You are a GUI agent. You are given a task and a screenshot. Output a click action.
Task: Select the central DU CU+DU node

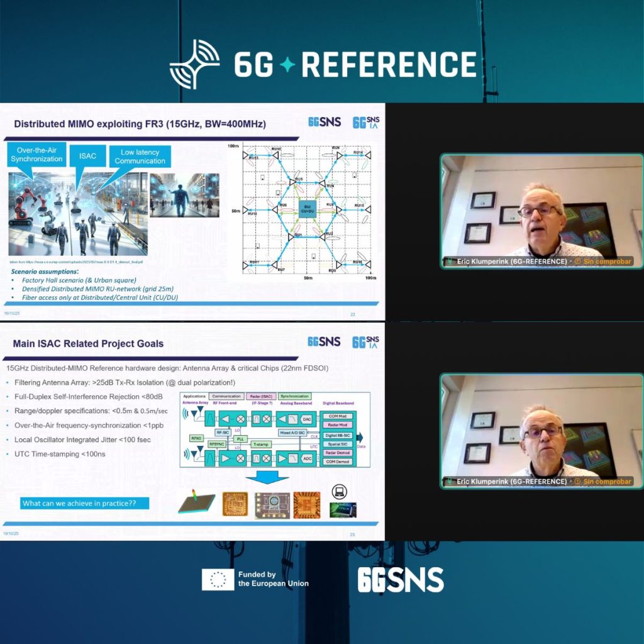point(307,208)
